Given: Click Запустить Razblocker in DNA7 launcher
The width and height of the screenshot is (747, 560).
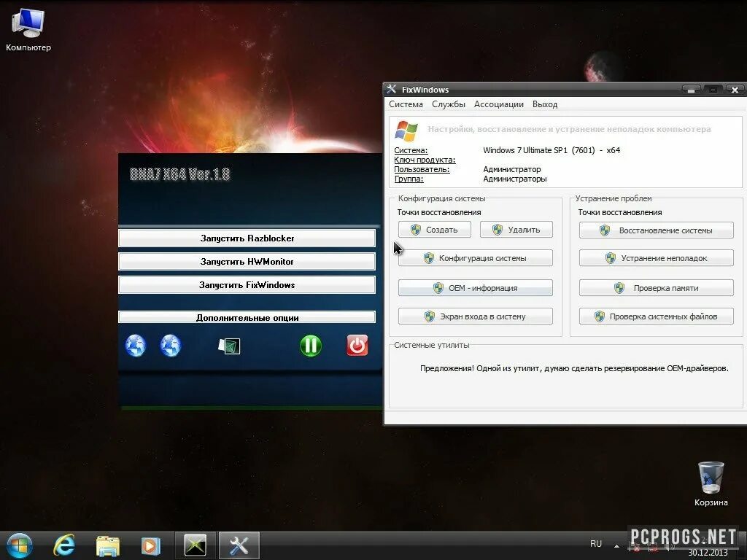Looking at the screenshot, I should [x=247, y=238].
